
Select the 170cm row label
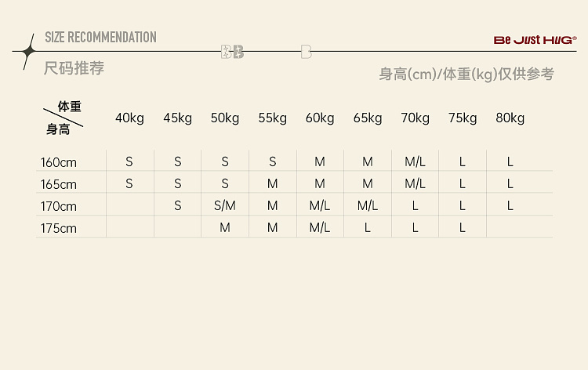[59, 206]
